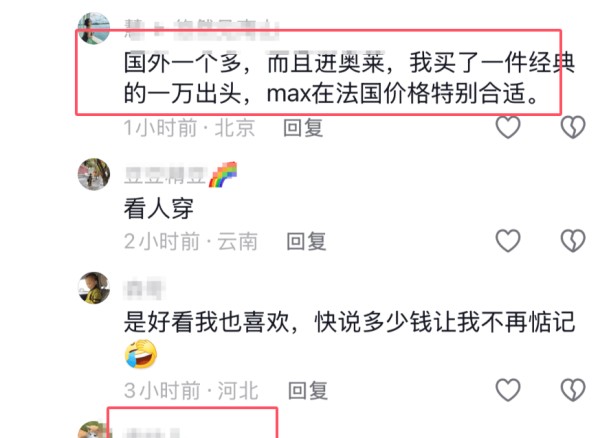Reply to the Yunnan comment via 回复

pos(306,241)
